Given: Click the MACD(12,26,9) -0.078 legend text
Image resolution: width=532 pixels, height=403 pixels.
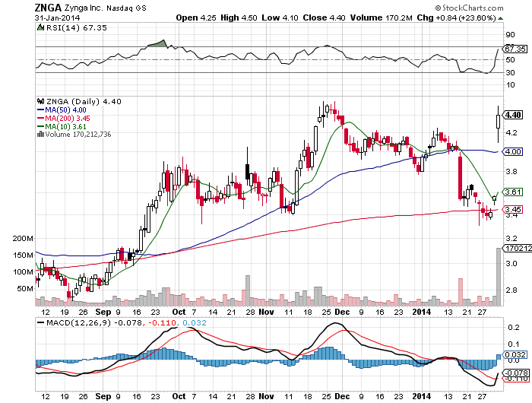Looking at the screenshot, I should [94, 323].
